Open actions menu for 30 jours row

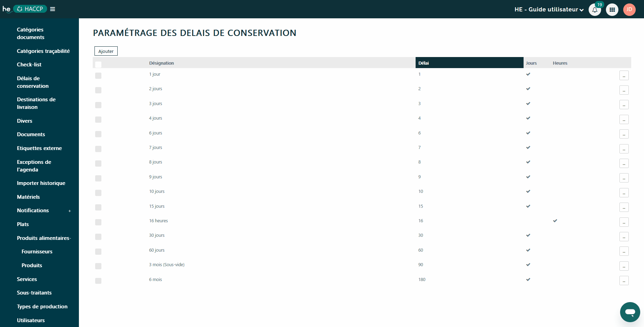[x=624, y=237]
